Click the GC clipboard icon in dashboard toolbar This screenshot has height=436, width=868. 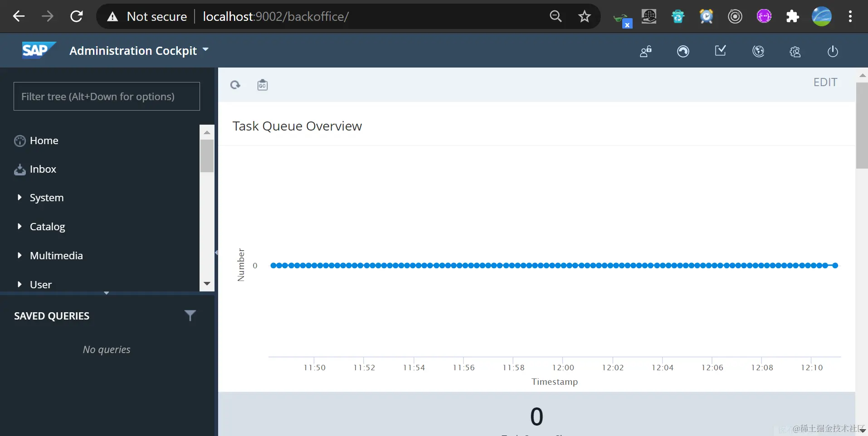pyautogui.click(x=263, y=85)
